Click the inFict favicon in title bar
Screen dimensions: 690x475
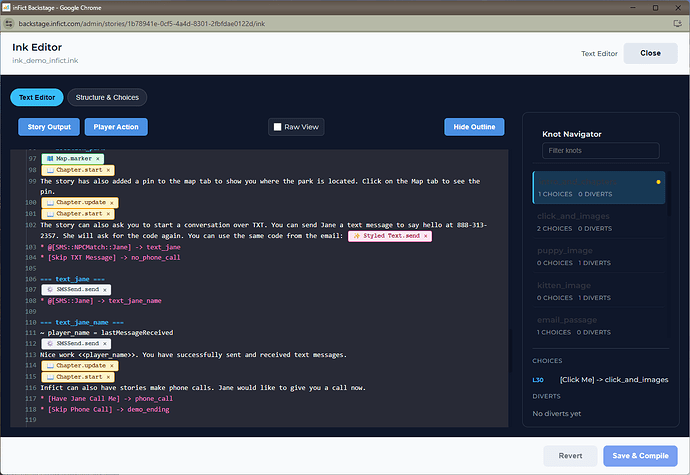(6, 7)
